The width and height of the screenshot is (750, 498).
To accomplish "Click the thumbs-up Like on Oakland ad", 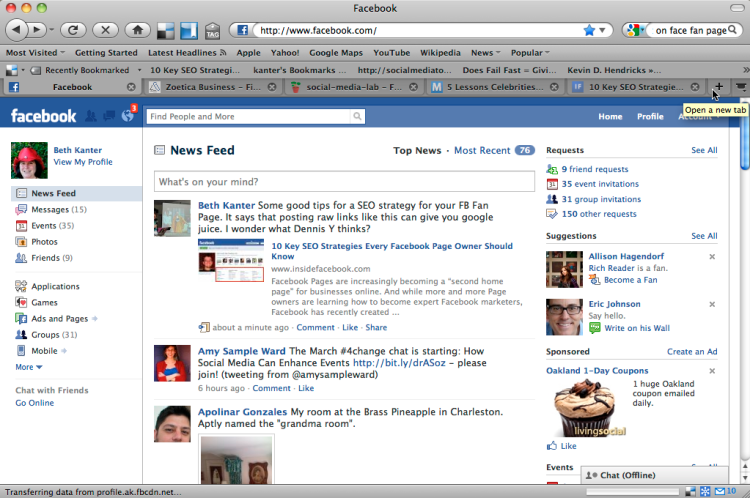I will pyautogui.click(x=562, y=446).
